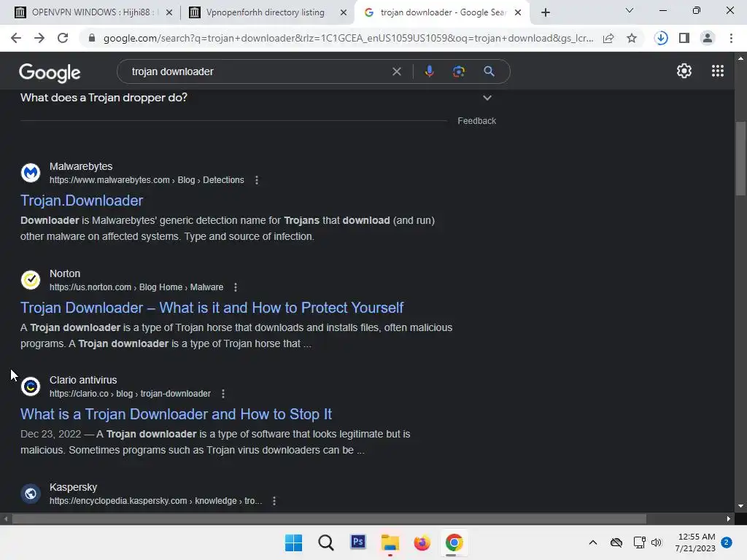Image resolution: width=747 pixels, height=560 pixels.
Task: Open network settings tray icon
Action: click(639, 542)
